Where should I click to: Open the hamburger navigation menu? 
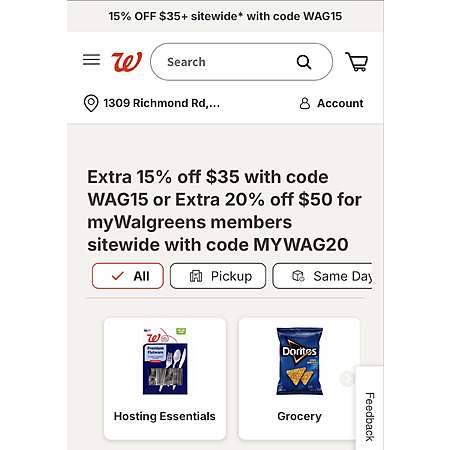pyautogui.click(x=91, y=60)
